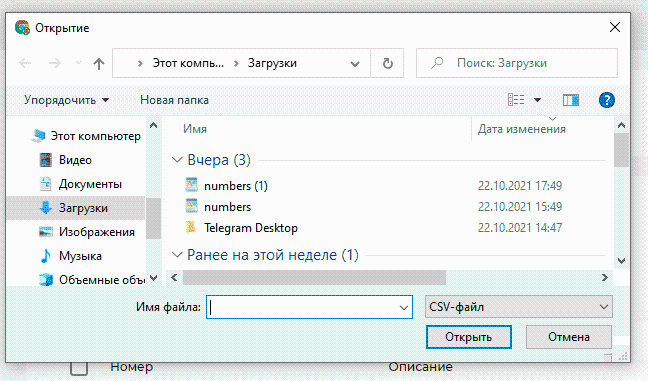Go back using the left arrow
648x381 pixels.
point(25,63)
